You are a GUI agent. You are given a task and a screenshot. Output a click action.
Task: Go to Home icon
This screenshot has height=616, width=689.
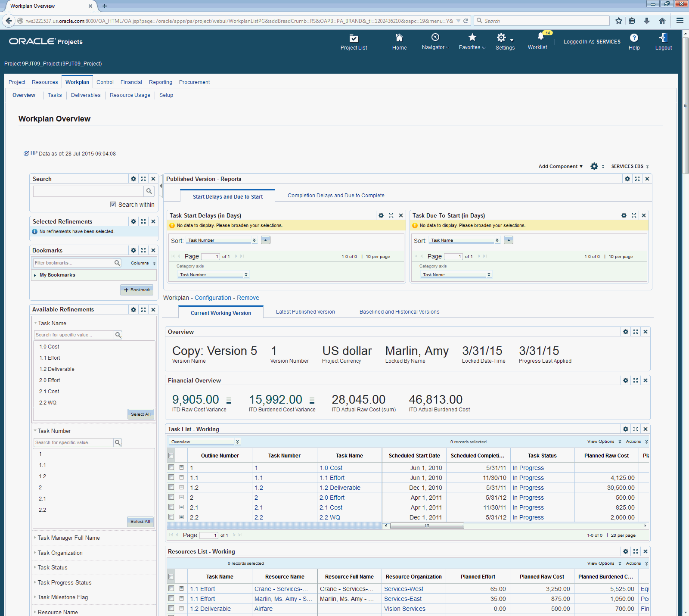tap(399, 38)
